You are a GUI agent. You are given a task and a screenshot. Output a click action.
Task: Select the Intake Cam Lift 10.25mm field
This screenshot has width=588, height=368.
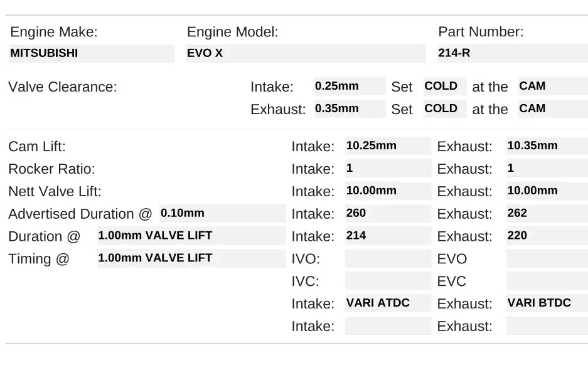387,146
